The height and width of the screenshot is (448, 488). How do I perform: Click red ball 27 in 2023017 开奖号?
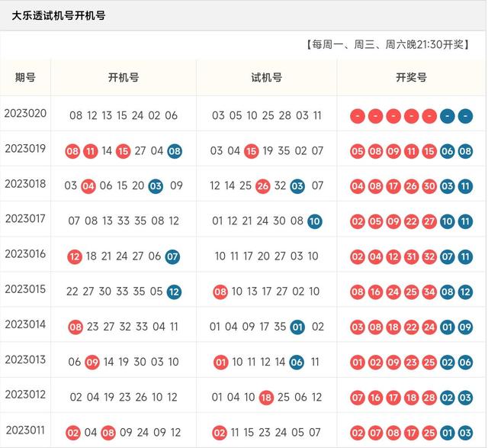click(429, 221)
